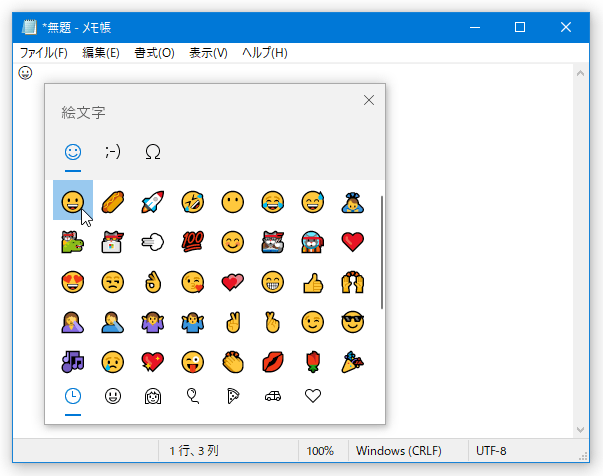Viewport: 603px width, 476px height.
Task: Choose the man facepalming emoji
Action: 113,322
